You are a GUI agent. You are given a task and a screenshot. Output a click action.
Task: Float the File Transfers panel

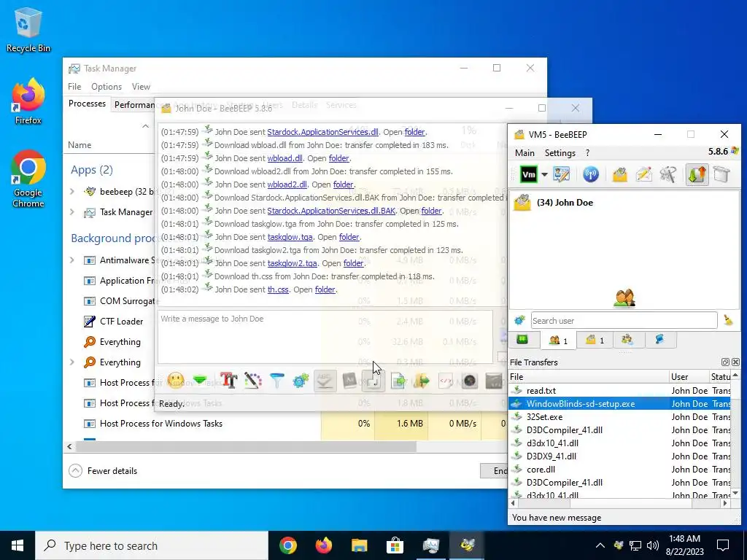click(725, 362)
